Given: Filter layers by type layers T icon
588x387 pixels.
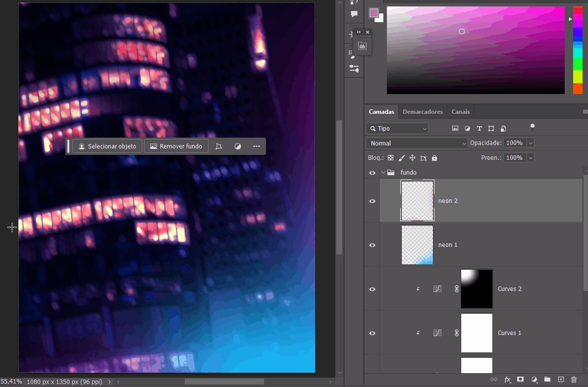Looking at the screenshot, I should [x=479, y=129].
